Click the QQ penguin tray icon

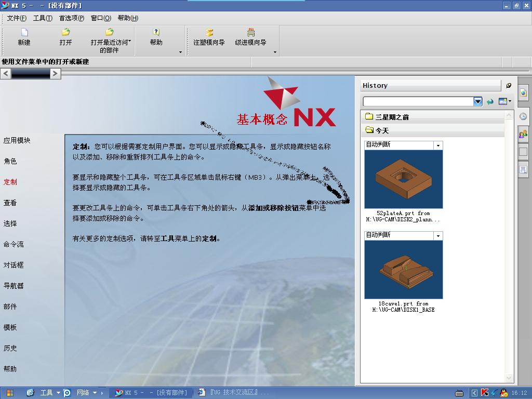pos(504,393)
